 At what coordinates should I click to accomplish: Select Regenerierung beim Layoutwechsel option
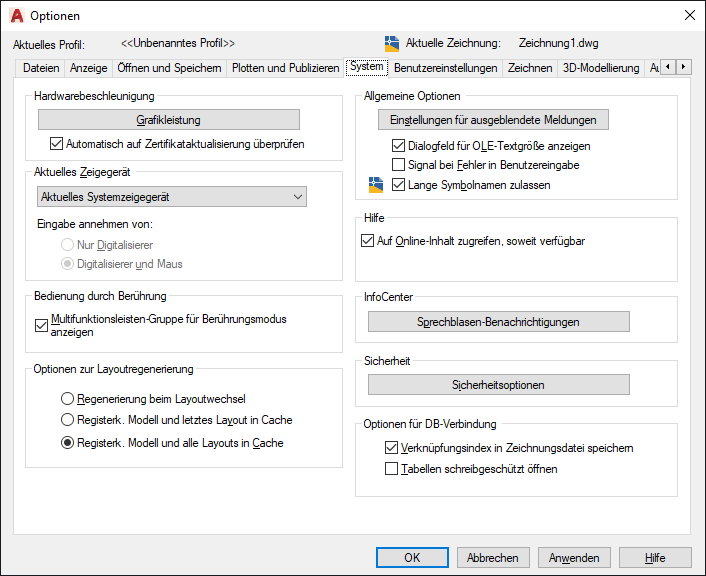click(x=68, y=399)
